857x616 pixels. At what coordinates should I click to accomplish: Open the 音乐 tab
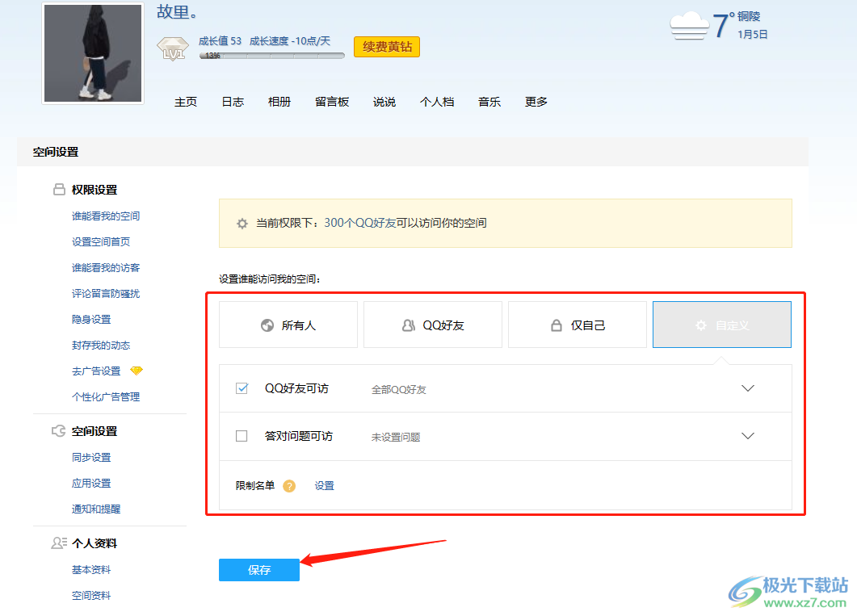point(489,102)
